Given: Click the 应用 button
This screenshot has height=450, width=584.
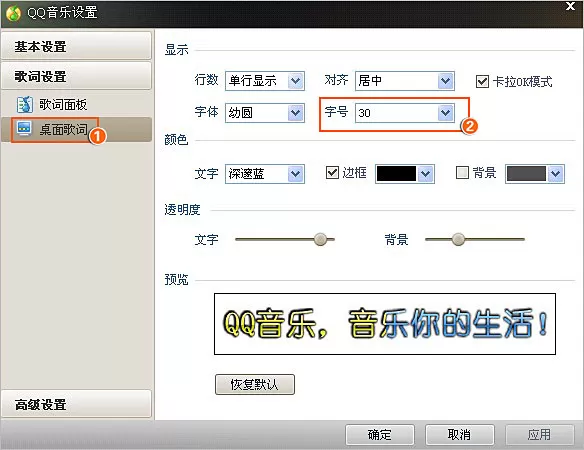Looking at the screenshot, I should 539,435.
